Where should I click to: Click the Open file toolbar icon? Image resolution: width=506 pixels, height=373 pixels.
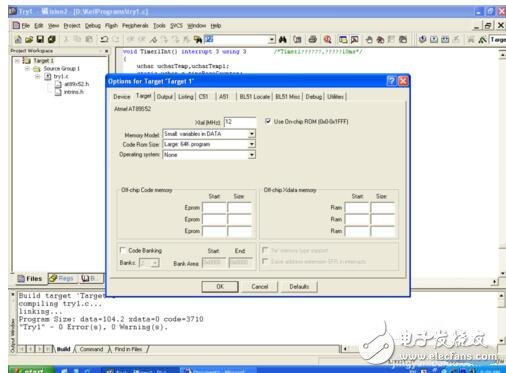click(29, 39)
